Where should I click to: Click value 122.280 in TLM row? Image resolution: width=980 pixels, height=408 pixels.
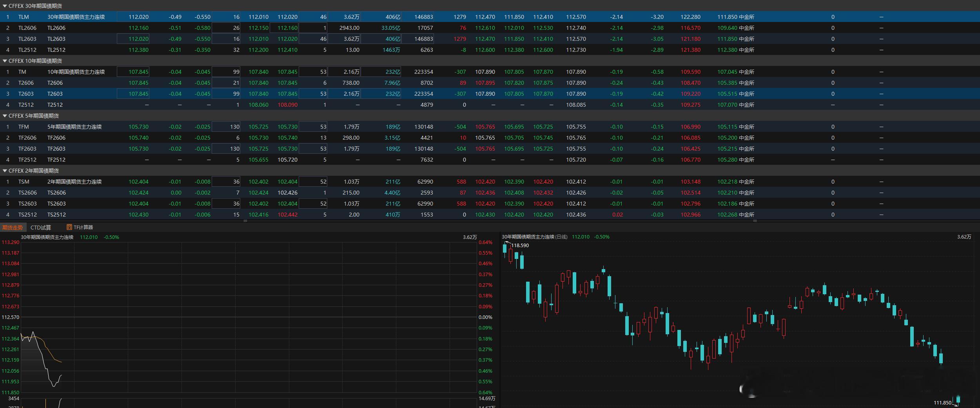click(x=690, y=17)
